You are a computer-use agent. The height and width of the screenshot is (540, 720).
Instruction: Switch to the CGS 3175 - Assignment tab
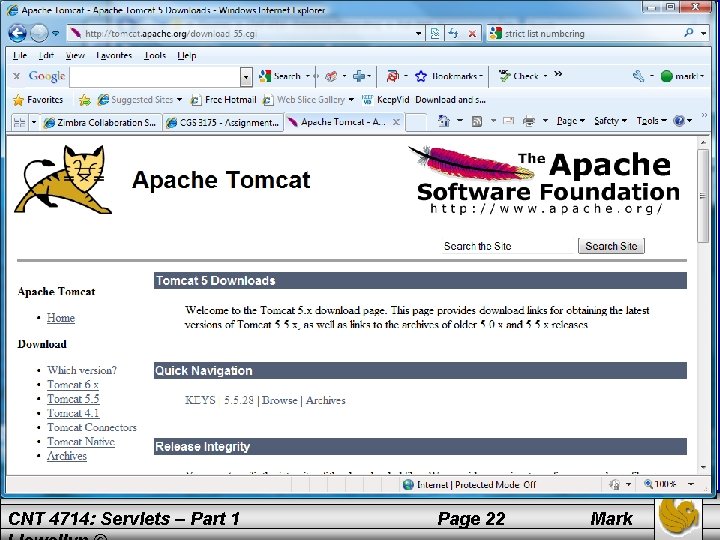tap(223, 123)
